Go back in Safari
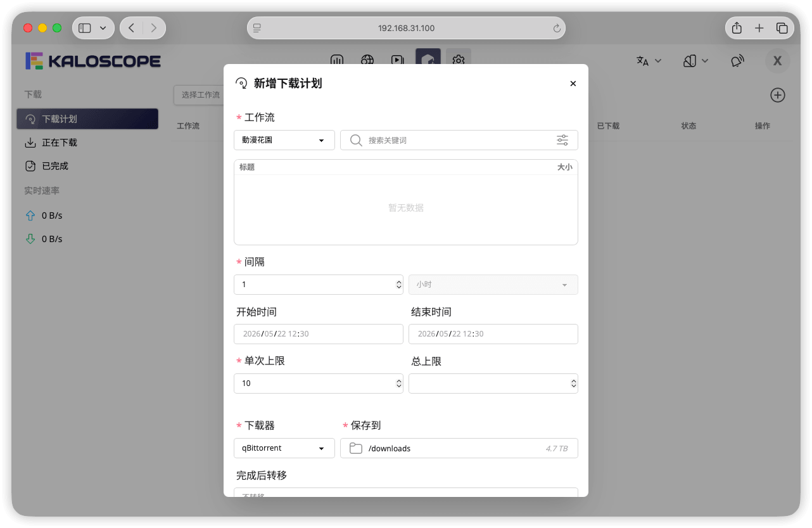This screenshot has width=812, height=528. tap(131, 28)
